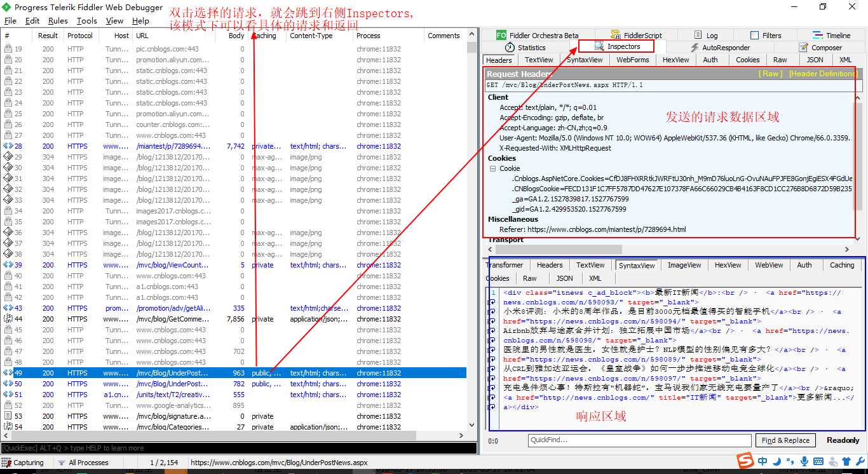Viewport: 868px width, 474px height.
Task: Open the Filters tab
Action: [x=766, y=35]
